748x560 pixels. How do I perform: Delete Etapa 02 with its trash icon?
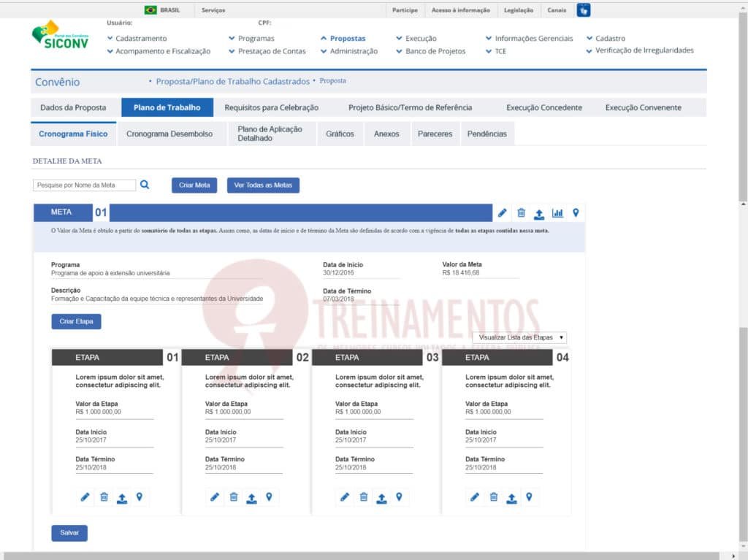click(x=234, y=497)
